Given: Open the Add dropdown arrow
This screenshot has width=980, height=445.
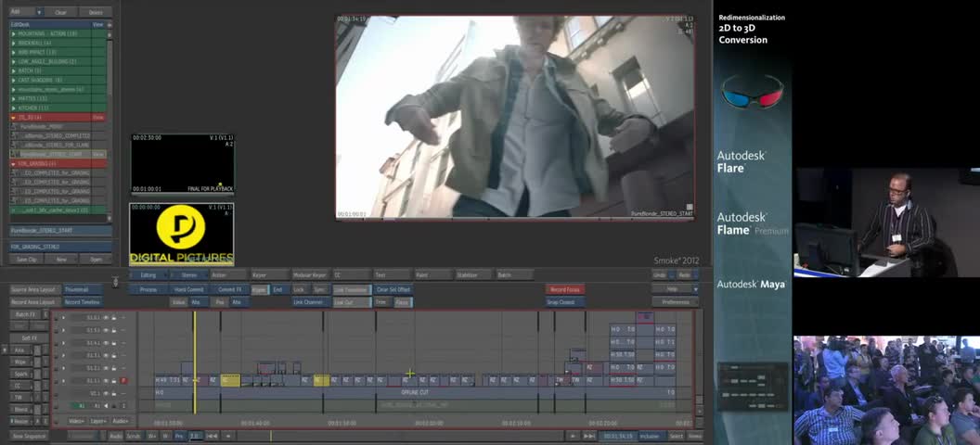Looking at the screenshot, I should (39, 12).
